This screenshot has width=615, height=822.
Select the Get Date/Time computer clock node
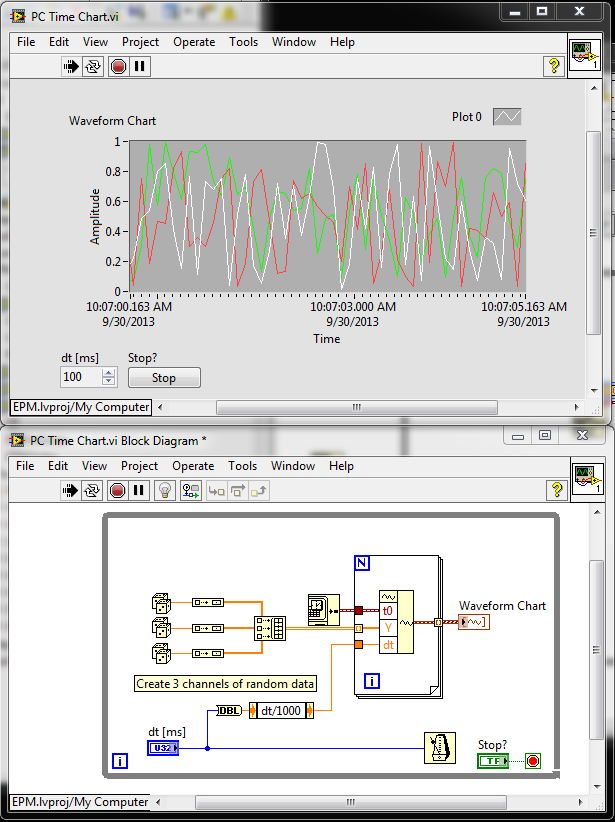(324, 610)
